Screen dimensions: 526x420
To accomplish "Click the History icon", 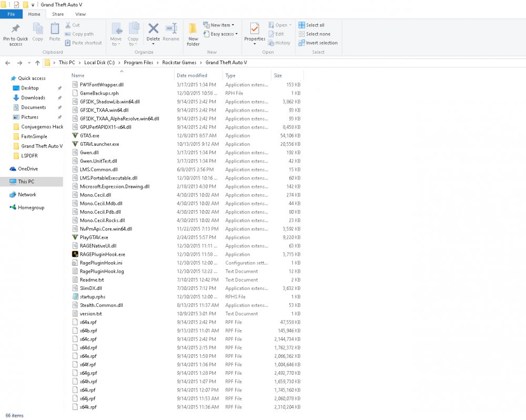I will pyautogui.click(x=271, y=43).
